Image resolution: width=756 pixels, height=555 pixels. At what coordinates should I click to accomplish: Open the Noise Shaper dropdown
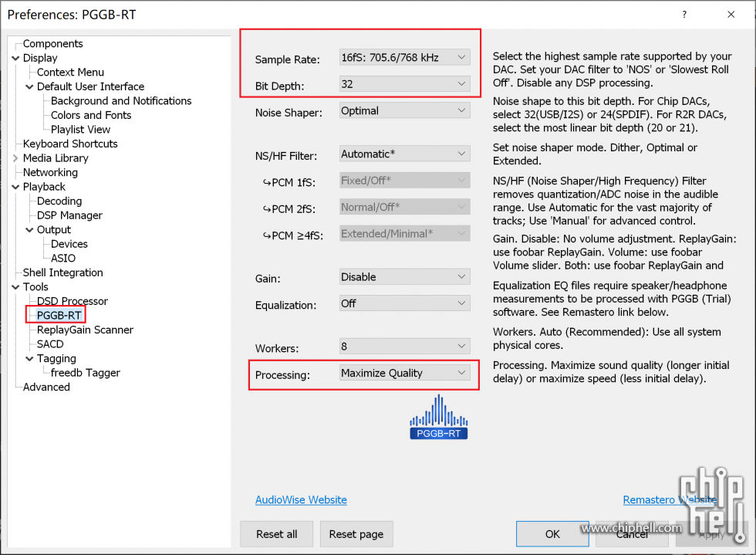point(404,110)
